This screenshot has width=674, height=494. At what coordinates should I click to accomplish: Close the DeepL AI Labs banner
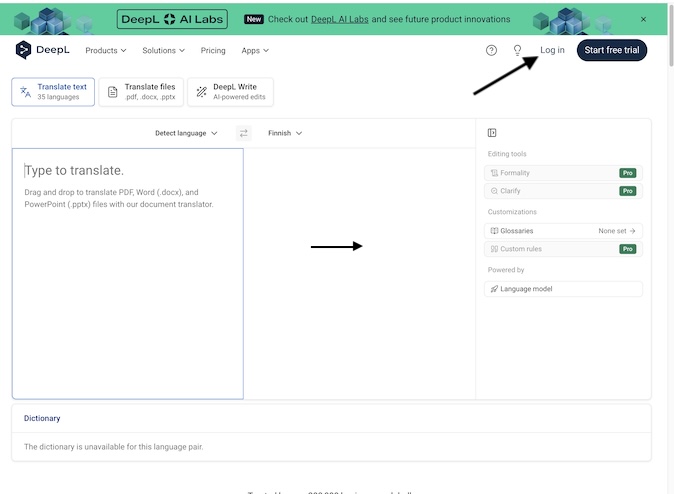[x=643, y=19]
